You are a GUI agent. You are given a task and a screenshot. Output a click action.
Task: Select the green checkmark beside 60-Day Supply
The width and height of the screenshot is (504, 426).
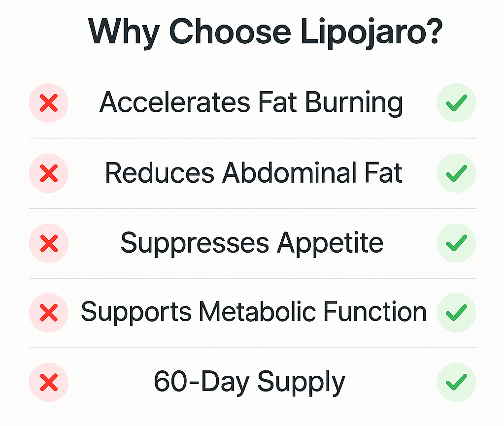(456, 382)
